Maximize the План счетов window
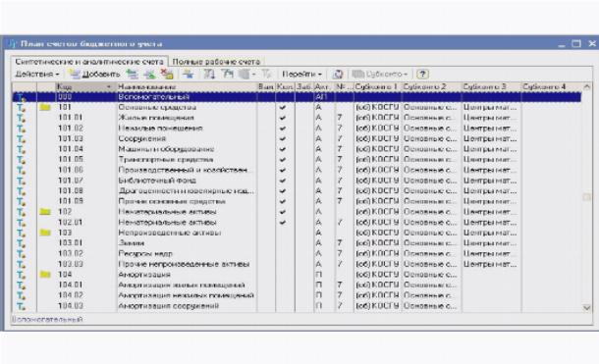 (x=576, y=43)
